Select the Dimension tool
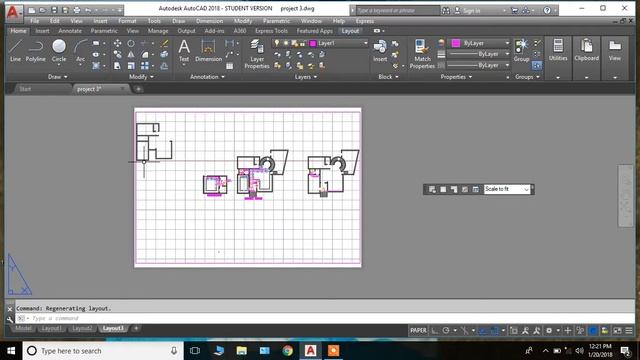Screen dimensions: 640x360 (x=208, y=51)
